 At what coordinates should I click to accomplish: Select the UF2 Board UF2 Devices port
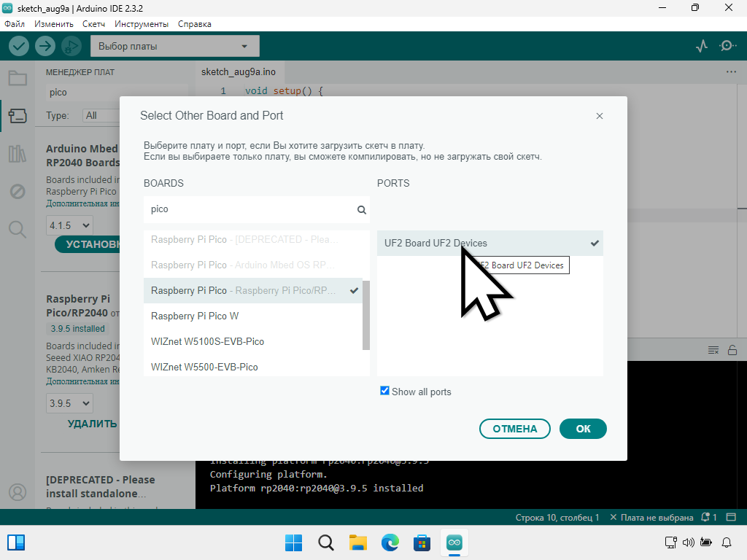pos(489,243)
